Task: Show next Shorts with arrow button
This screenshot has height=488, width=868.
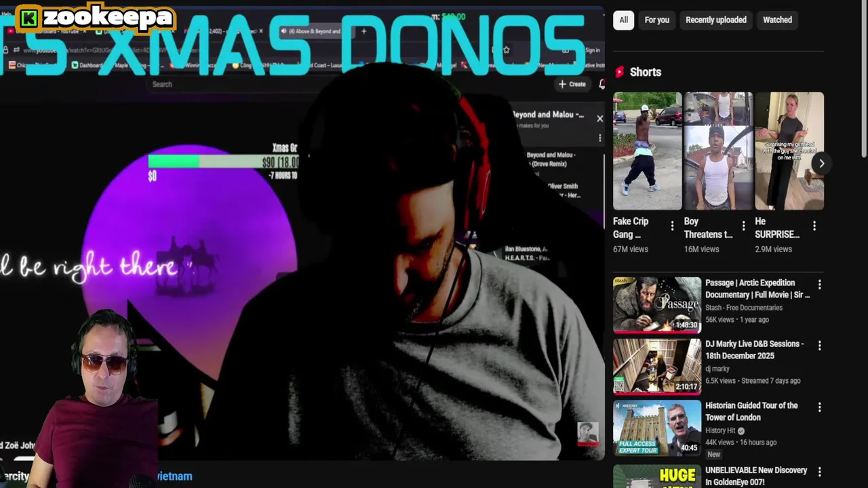Action: [x=821, y=163]
